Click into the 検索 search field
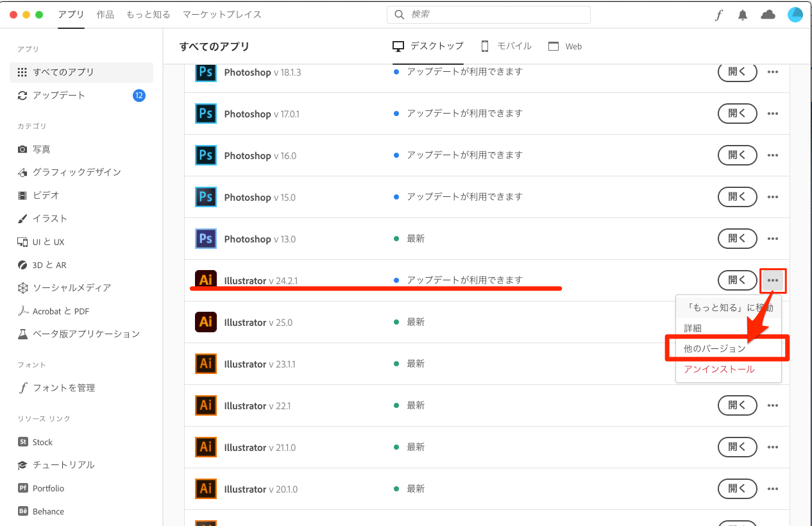The height and width of the screenshot is (526, 812). pyautogui.click(x=489, y=15)
